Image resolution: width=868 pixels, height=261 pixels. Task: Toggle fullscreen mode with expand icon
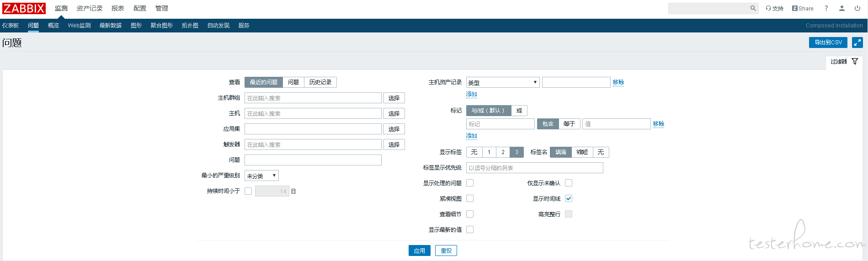[x=857, y=43]
